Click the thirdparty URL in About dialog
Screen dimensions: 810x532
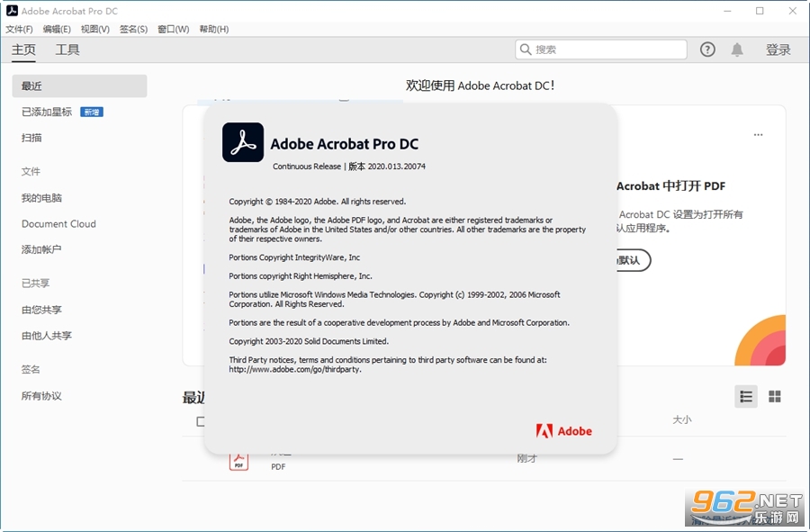[295, 369]
